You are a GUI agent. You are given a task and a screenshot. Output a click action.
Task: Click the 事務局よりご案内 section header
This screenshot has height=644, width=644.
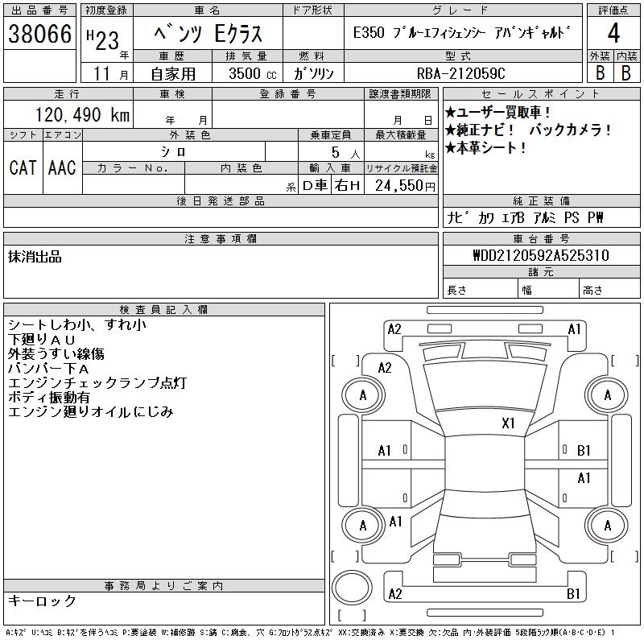pos(164,586)
